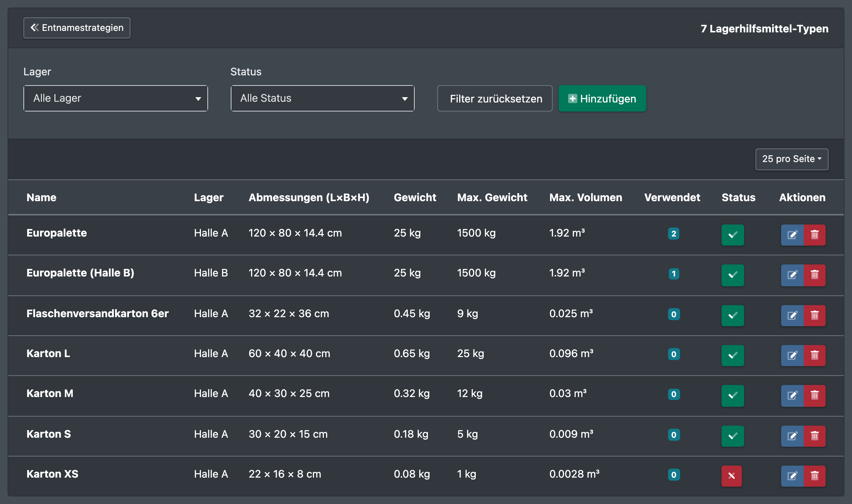The width and height of the screenshot is (852, 504).
Task: Click the Name column header
Action: tap(41, 197)
